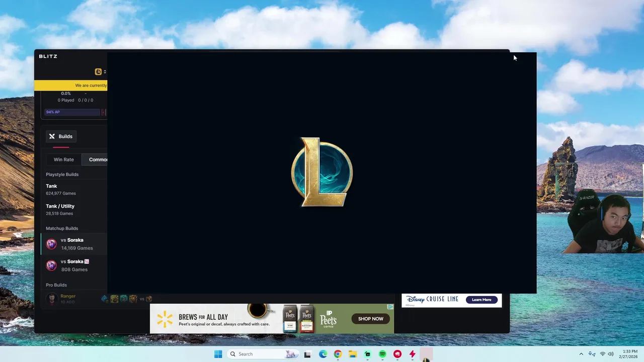Click the taskbar icon left of Wi-Fi
644x362 pixels.
pos(592,354)
